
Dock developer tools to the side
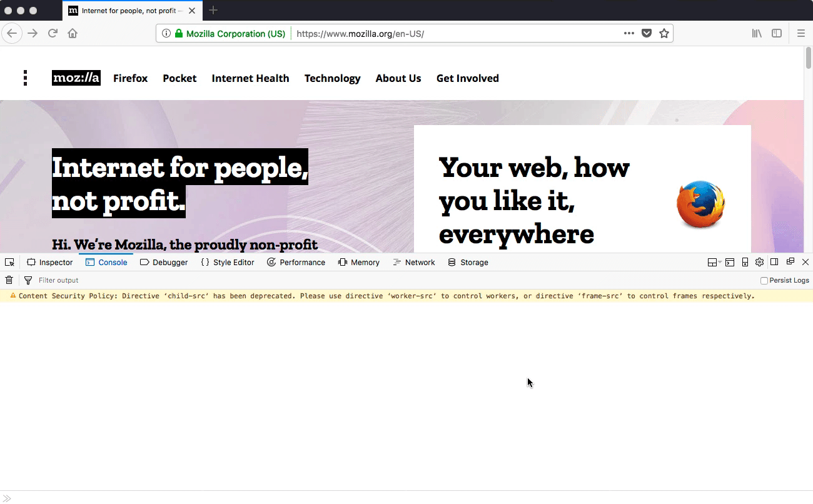coord(774,262)
